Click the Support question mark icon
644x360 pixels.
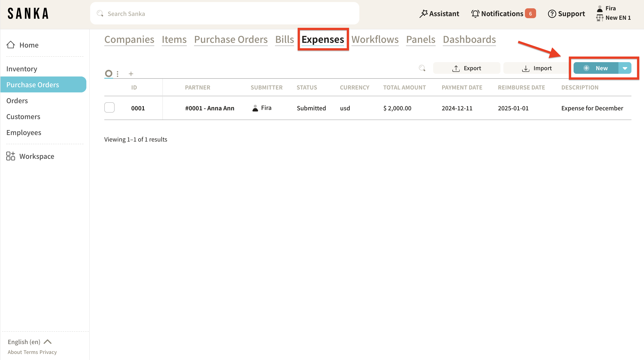click(x=552, y=13)
